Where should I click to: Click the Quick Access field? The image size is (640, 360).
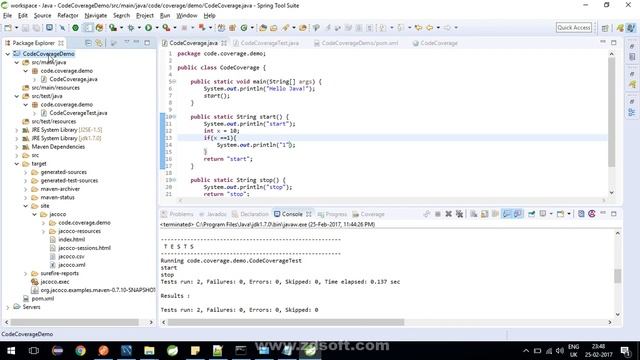pyautogui.click(x=574, y=27)
